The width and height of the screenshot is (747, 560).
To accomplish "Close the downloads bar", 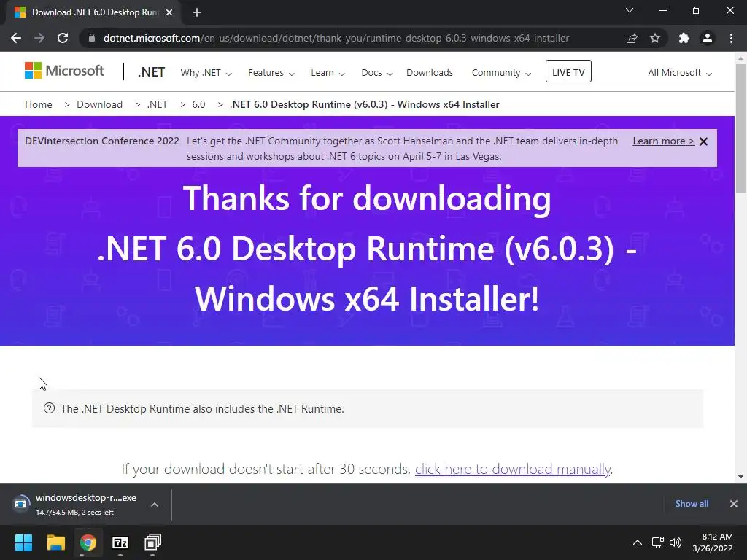I will click(734, 504).
